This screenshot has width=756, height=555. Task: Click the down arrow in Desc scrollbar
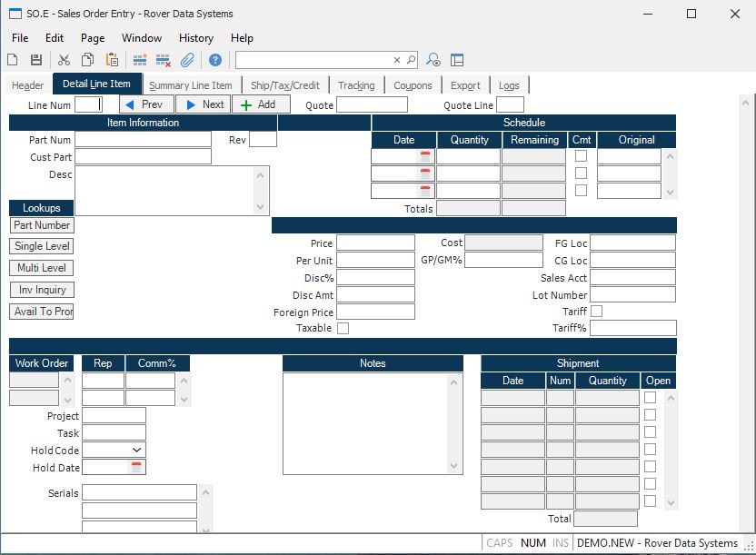click(x=261, y=206)
